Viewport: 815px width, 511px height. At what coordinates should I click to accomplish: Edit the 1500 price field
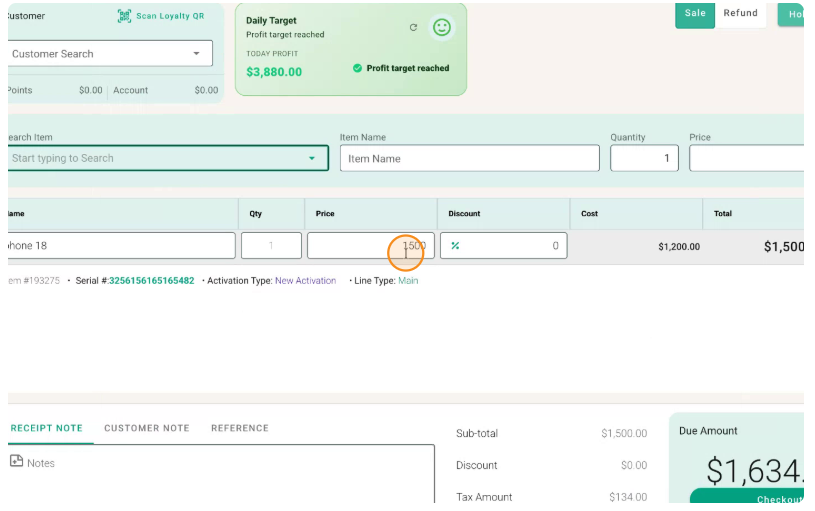point(371,246)
